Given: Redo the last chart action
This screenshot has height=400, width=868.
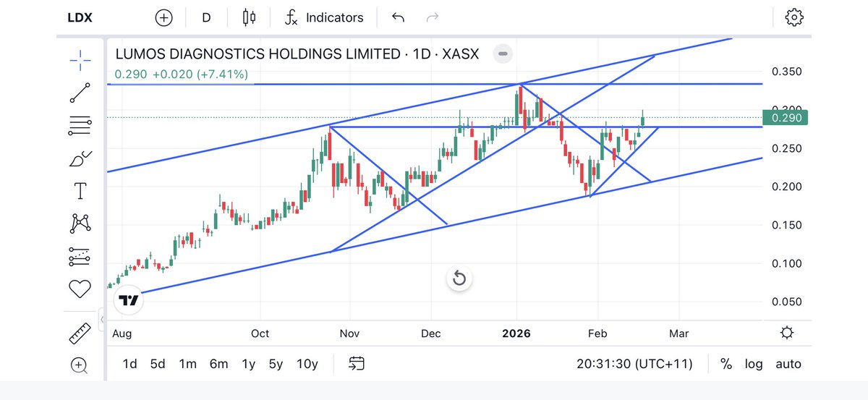Looking at the screenshot, I should tap(433, 17).
